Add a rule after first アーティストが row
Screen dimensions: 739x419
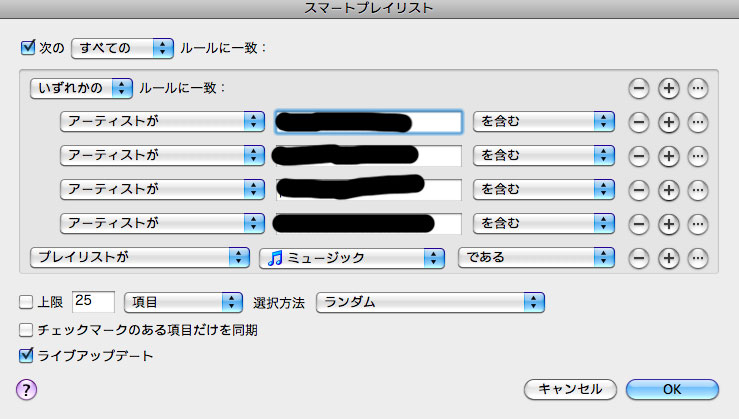[x=668, y=123]
